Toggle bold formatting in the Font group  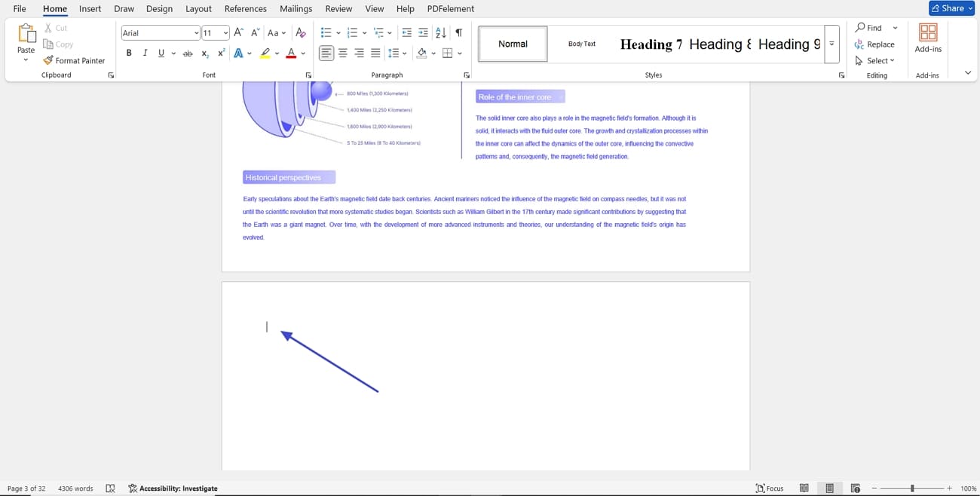pyautogui.click(x=128, y=53)
